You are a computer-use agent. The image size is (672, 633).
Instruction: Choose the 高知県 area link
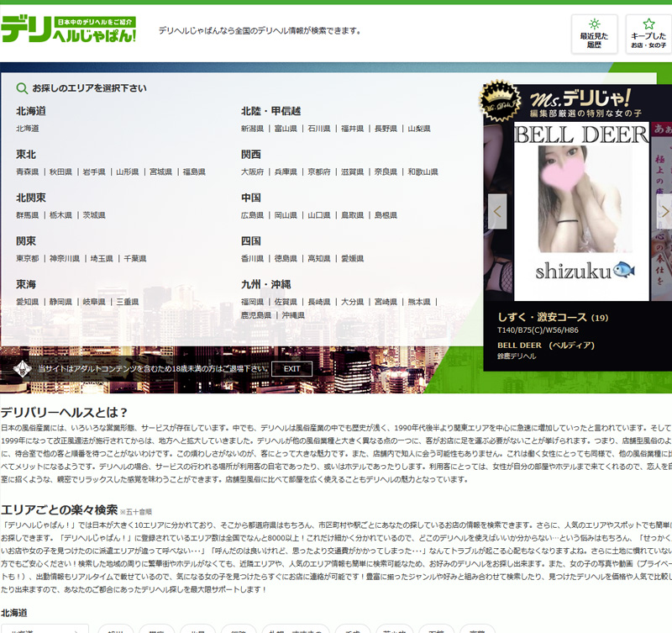pos(319,259)
